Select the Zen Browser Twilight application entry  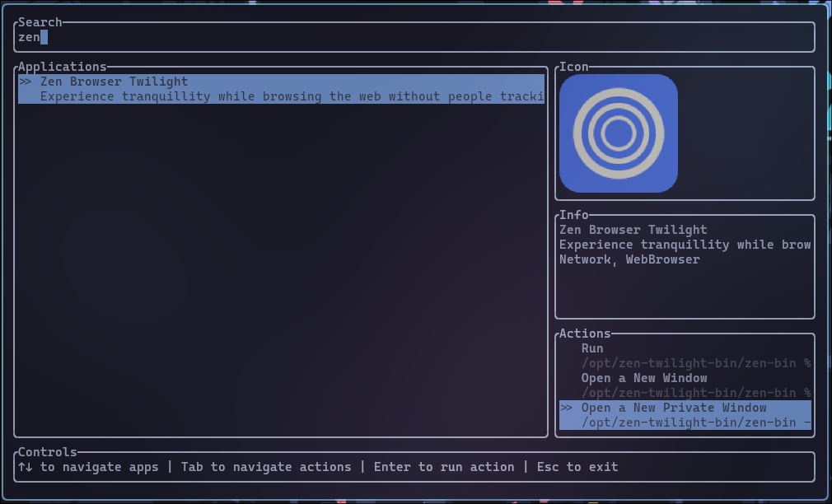(281, 89)
